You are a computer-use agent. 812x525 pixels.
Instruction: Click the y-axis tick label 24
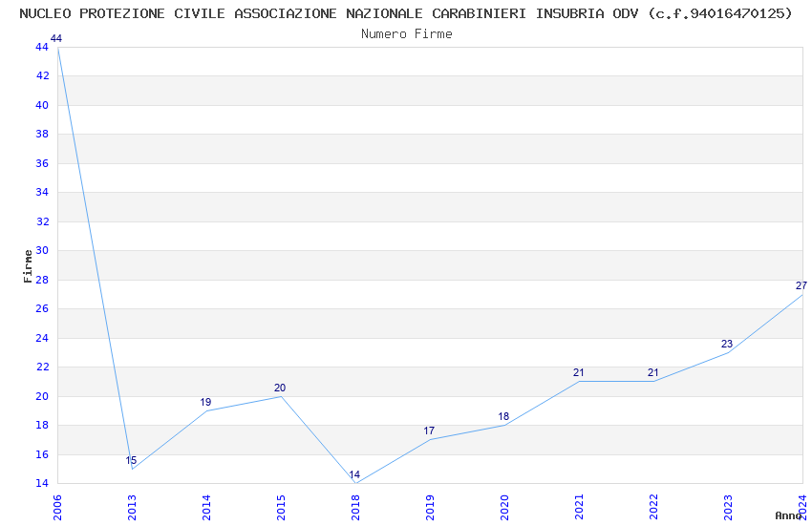pyautogui.click(x=42, y=338)
